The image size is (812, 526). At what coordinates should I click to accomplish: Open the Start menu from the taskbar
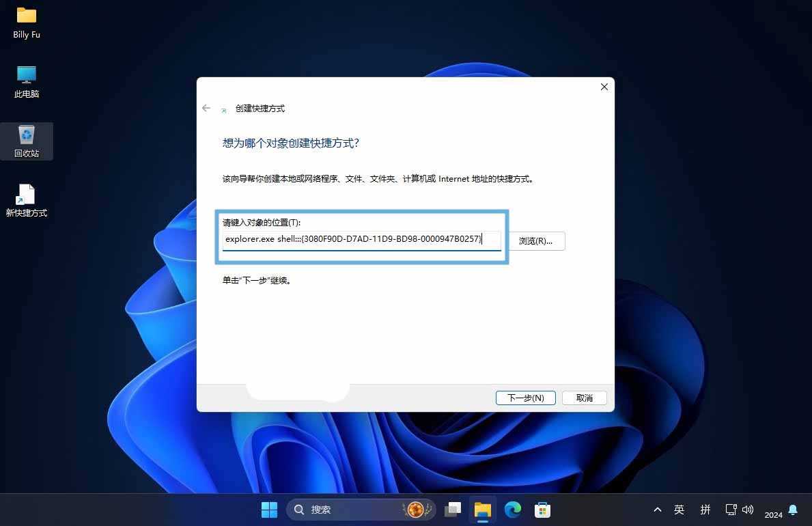point(269,510)
